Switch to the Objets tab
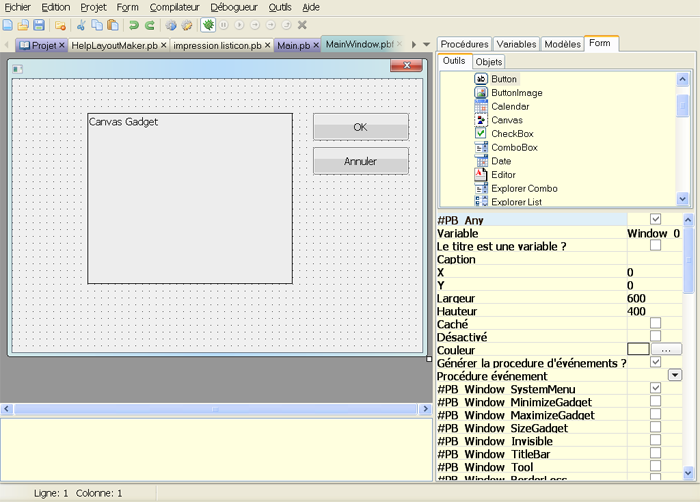700x502 pixels. [489, 62]
